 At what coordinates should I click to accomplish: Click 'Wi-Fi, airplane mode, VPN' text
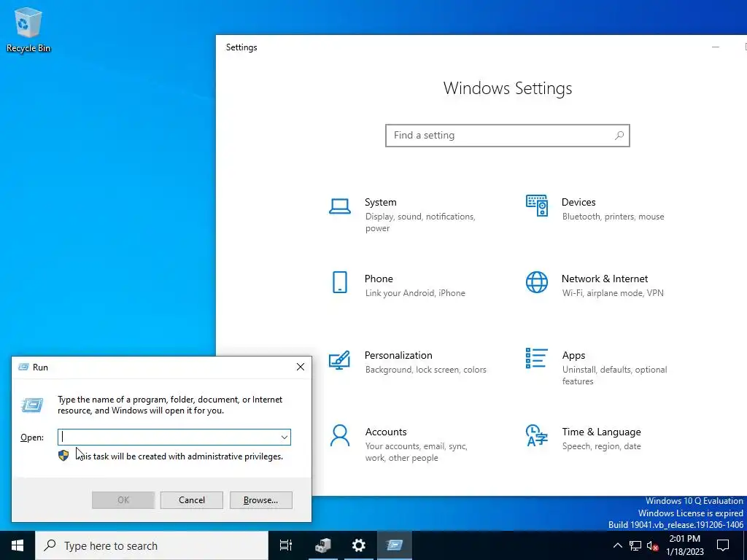613,293
